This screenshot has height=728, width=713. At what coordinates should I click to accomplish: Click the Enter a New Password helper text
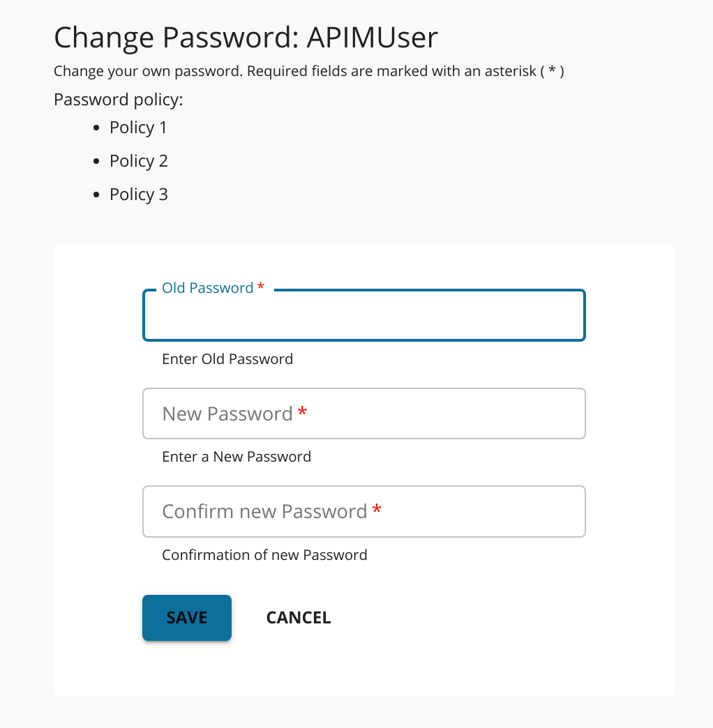pos(237,456)
